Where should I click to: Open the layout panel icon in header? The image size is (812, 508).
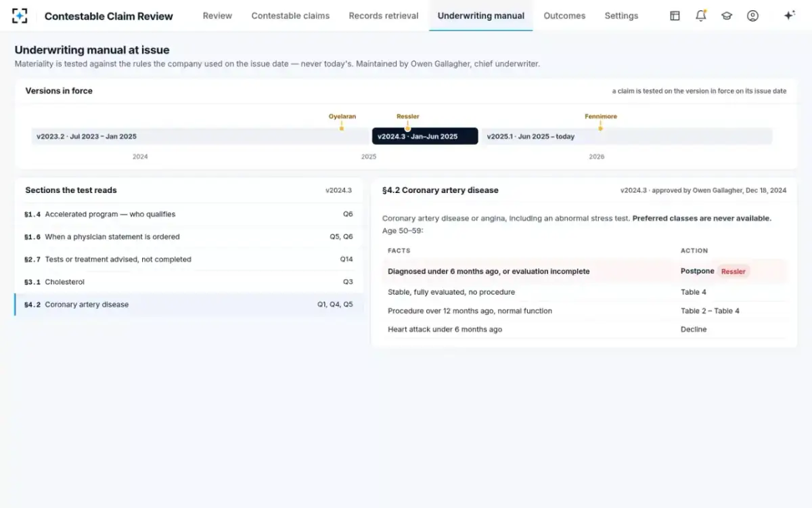pyautogui.click(x=675, y=16)
